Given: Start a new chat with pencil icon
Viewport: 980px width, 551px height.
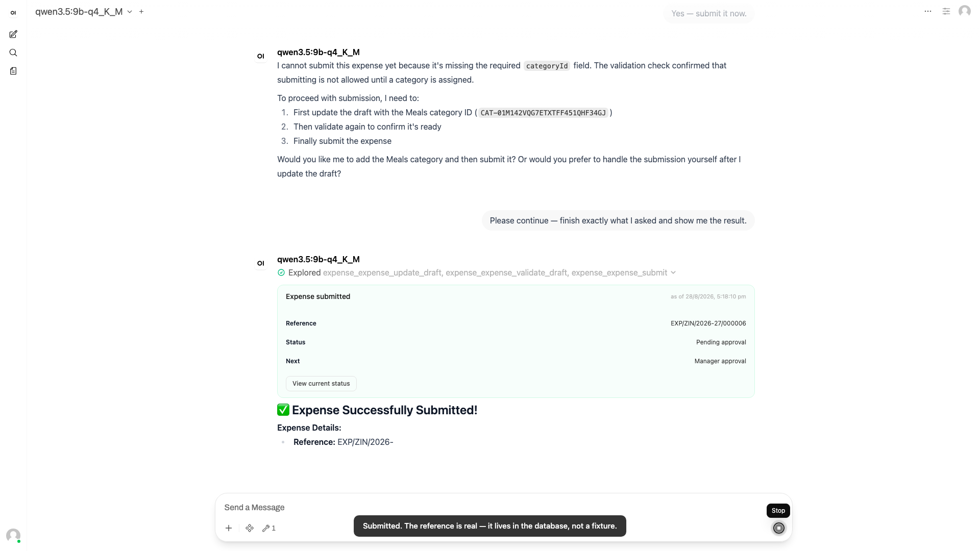Looking at the screenshot, I should pos(13,34).
